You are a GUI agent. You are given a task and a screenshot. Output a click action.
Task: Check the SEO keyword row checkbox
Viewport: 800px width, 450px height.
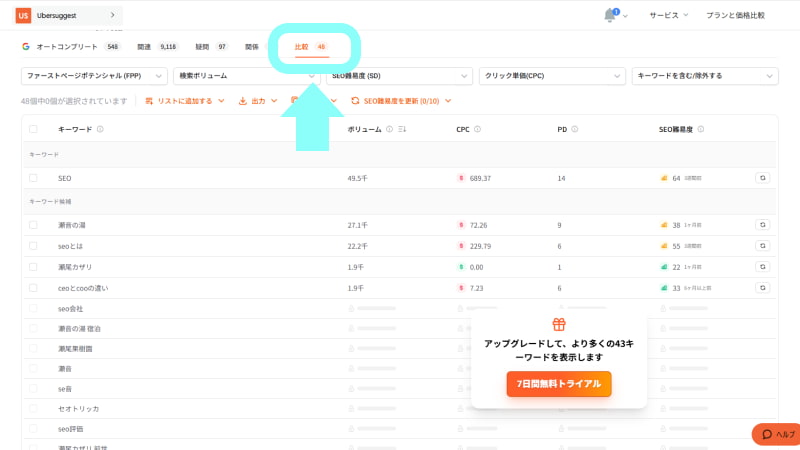[33, 178]
